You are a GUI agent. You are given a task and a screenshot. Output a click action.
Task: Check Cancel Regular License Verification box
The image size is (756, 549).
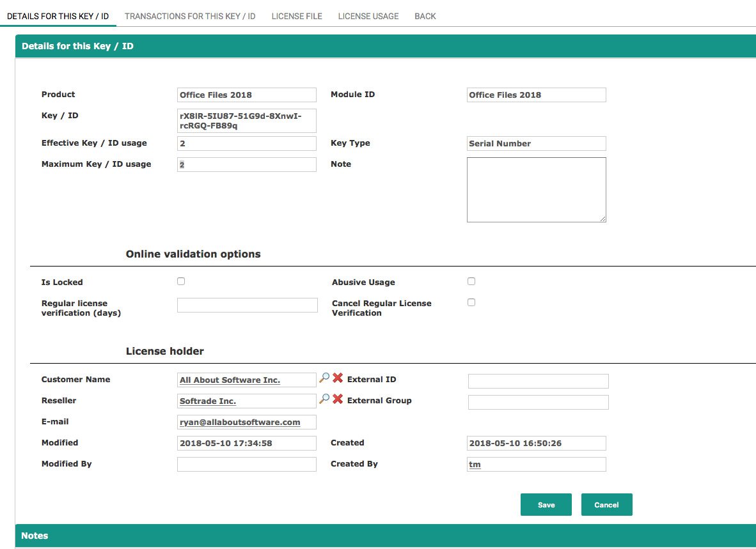471,302
